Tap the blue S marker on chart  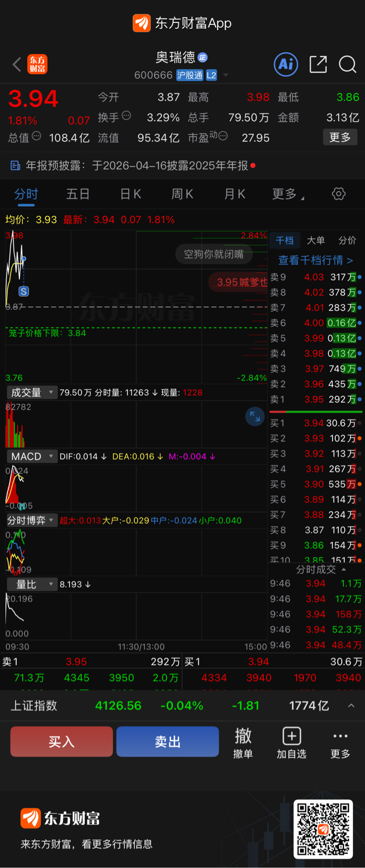[24, 291]
